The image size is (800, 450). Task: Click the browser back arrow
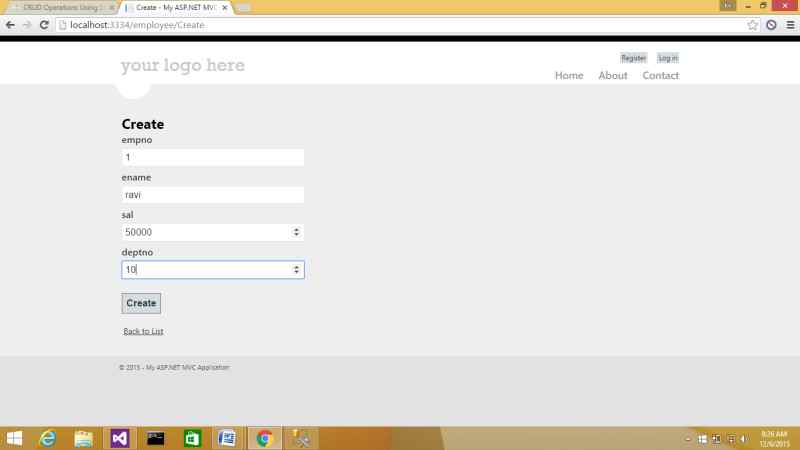(x=10, y=25)
